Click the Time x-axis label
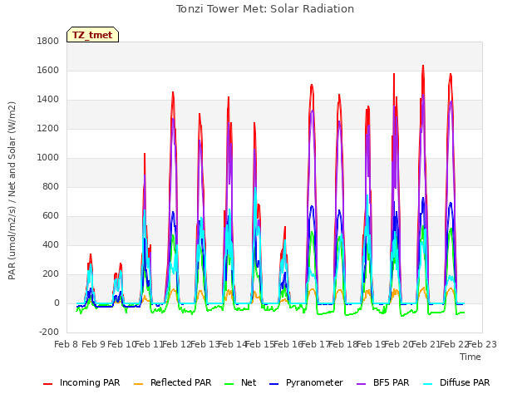The width and height of the screenshot is (532, 399). tap(470, 357)
